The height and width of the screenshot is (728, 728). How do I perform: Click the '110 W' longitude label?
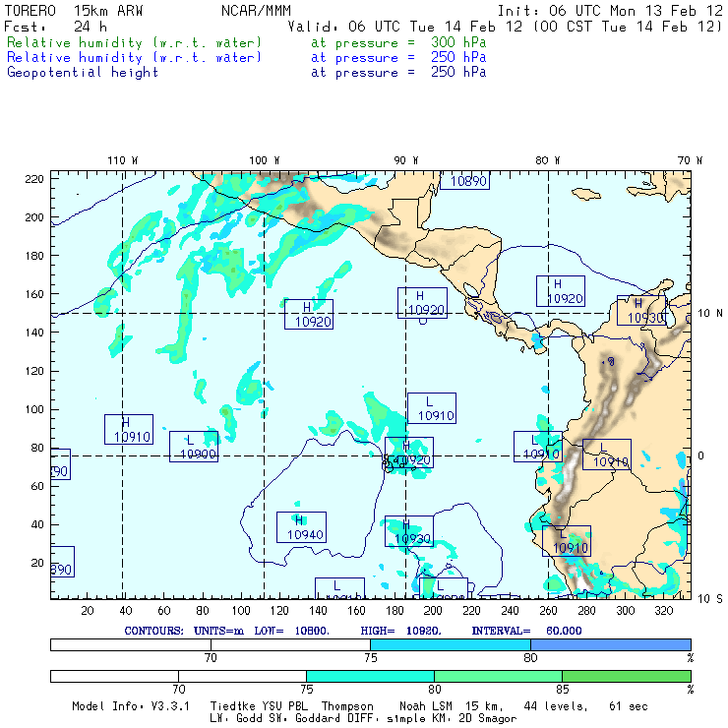tap(123, 160)
